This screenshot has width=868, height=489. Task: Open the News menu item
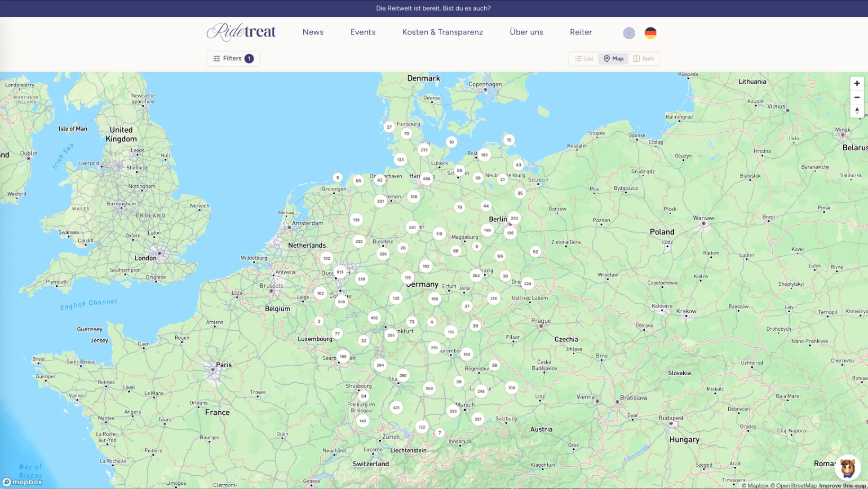(313, 32)
